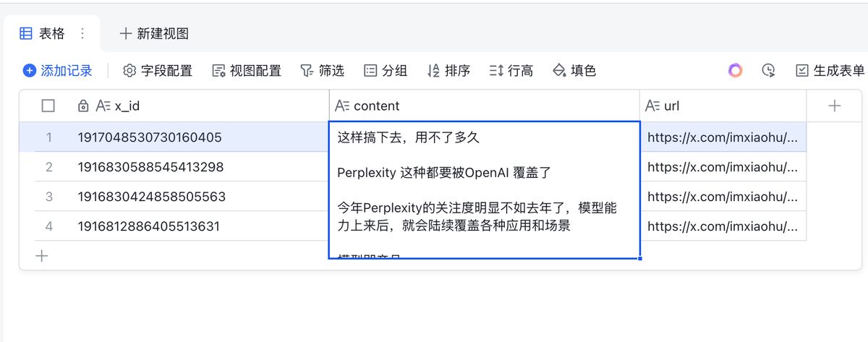This screenshot has height=342, width=868.
Task: Click 新建视图 to create new view
Action: pos(154,33)
